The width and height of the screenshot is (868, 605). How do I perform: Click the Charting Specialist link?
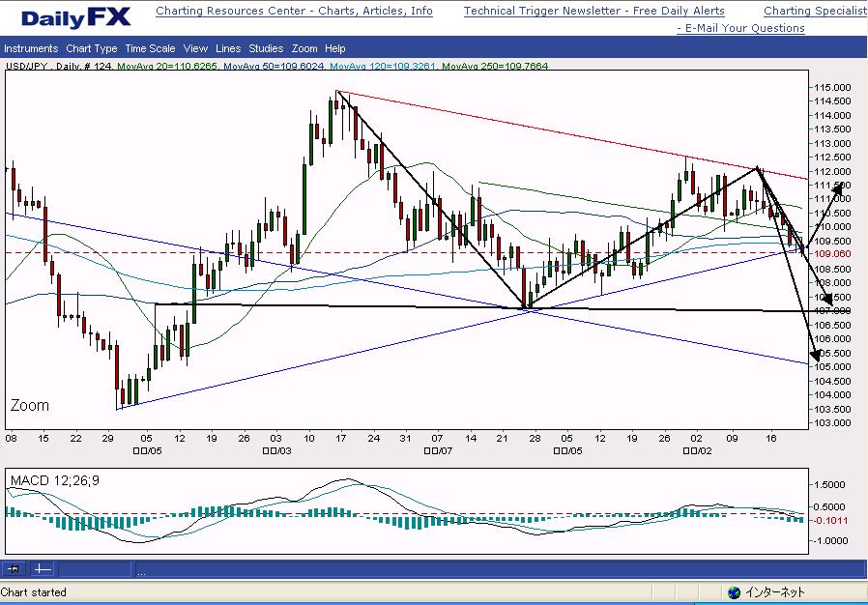815,12
